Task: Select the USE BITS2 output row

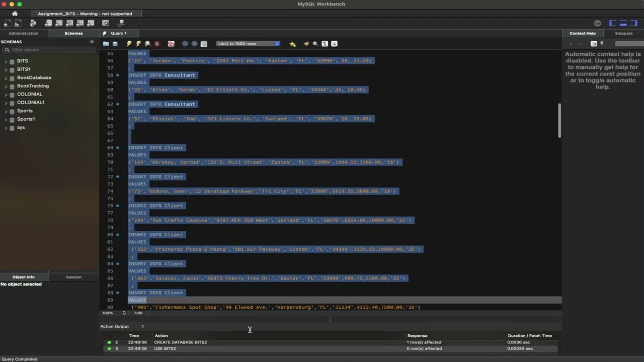Action: pos(331,348)
